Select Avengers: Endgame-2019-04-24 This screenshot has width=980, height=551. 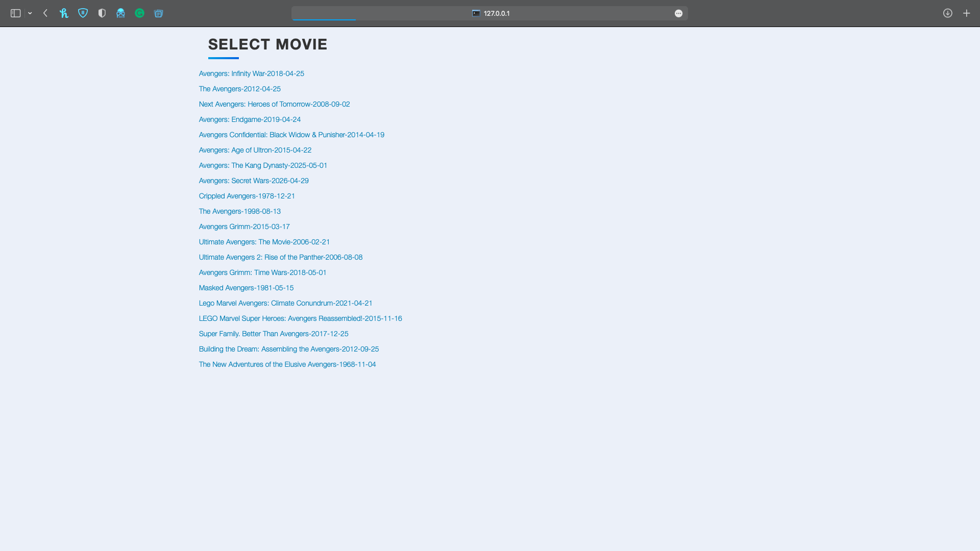coord(250,119)
